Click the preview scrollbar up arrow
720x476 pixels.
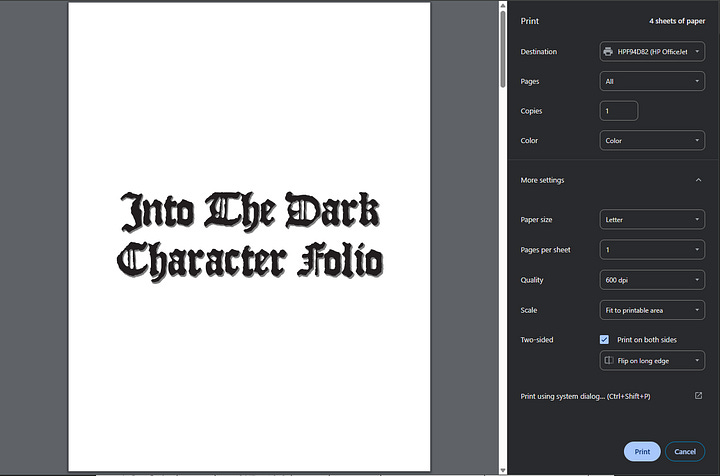(503, 6)
